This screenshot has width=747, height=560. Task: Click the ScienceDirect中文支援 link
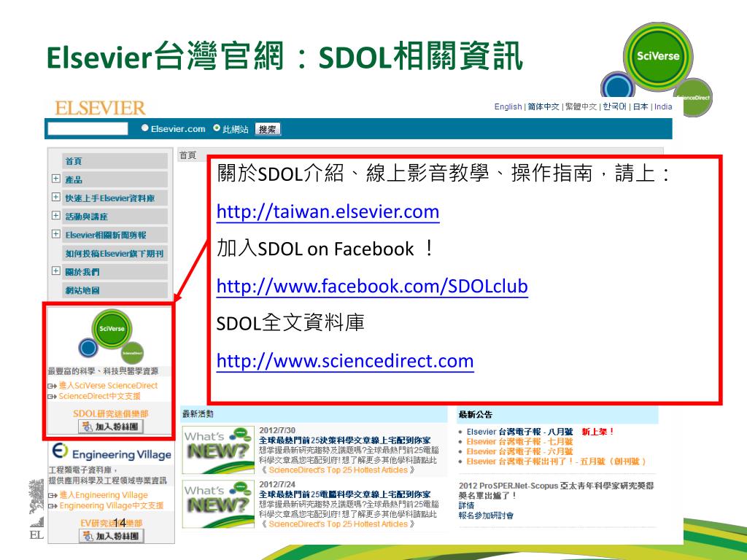coord(99,396)
